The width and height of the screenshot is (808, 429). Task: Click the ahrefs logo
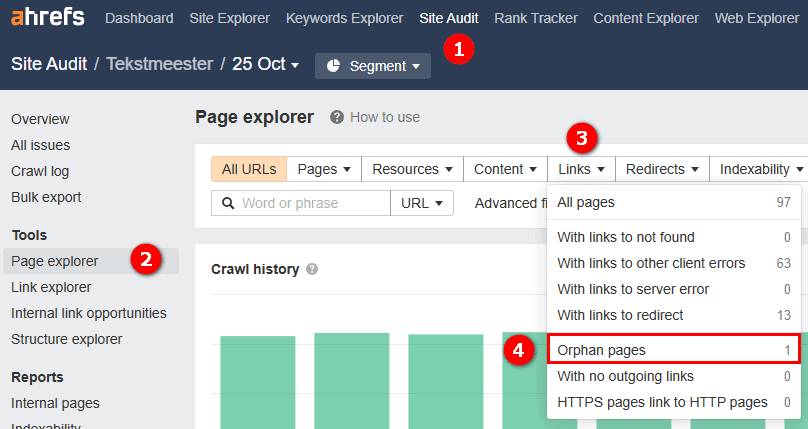point(47,18)
